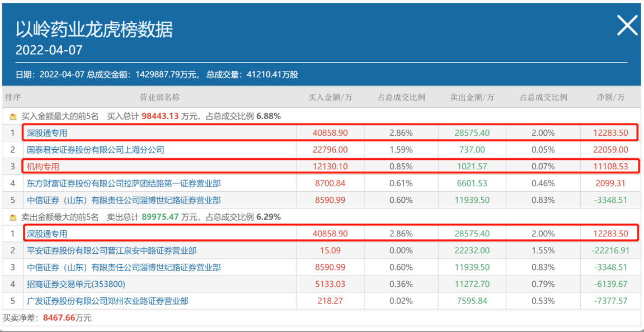644x332 pixels.
Task: Click buy amount 8700.84
Action: click(x=331, y=183)
